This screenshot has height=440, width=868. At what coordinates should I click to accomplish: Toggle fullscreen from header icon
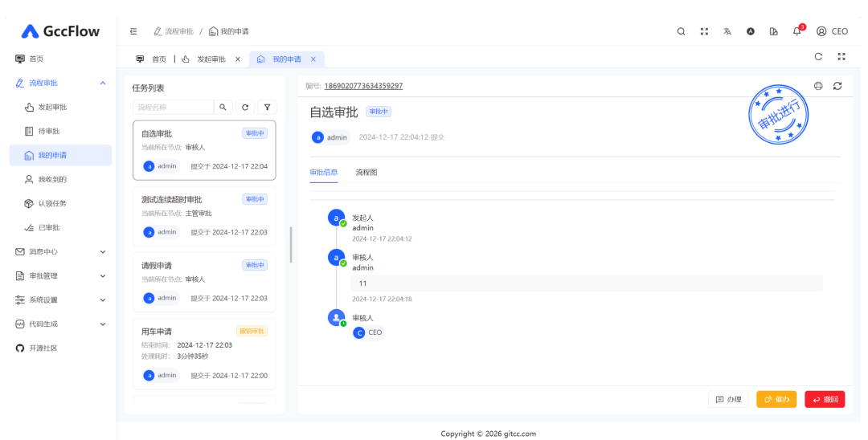pyautogui.click(x=704, y=31)
